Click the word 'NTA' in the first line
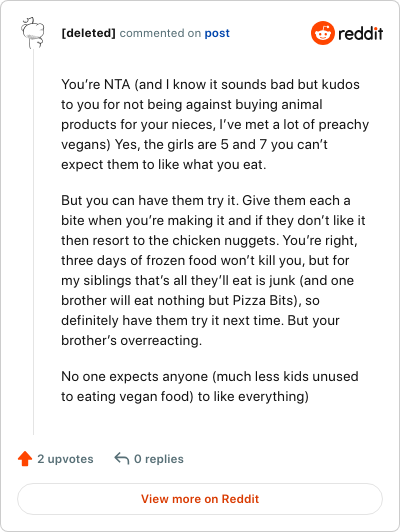 [x=117, y=84]
